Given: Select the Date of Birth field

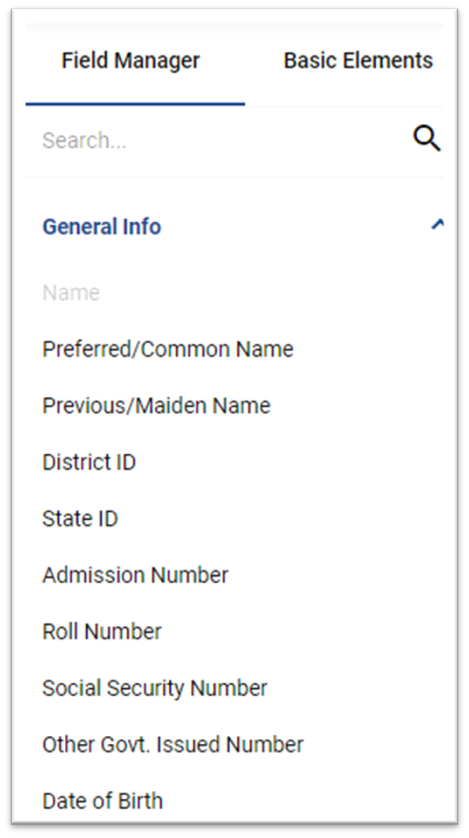Looking at the screenshot, I should (103, 801).
